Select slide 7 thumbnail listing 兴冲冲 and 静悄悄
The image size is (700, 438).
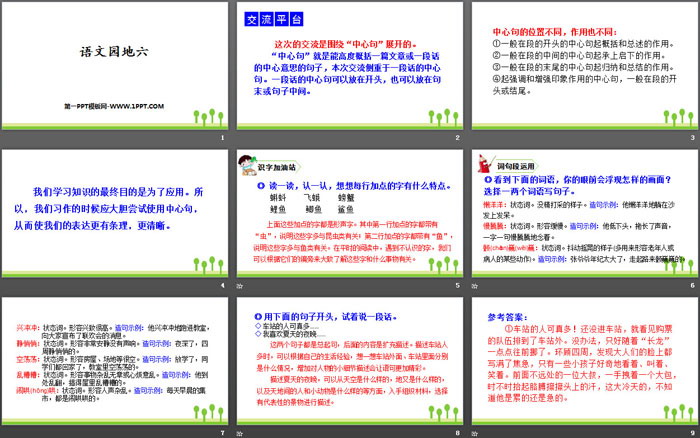pyautogui.click(x=115, y=361)
